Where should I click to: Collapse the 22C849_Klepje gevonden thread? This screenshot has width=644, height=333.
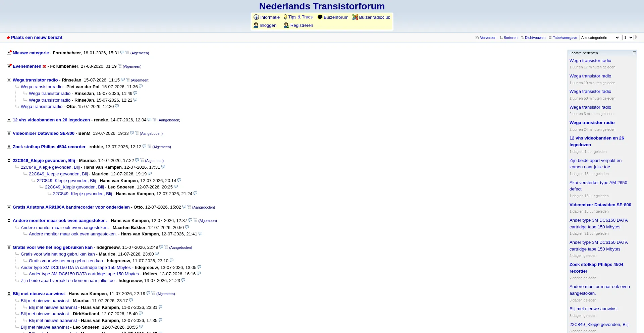pos(9,160)
